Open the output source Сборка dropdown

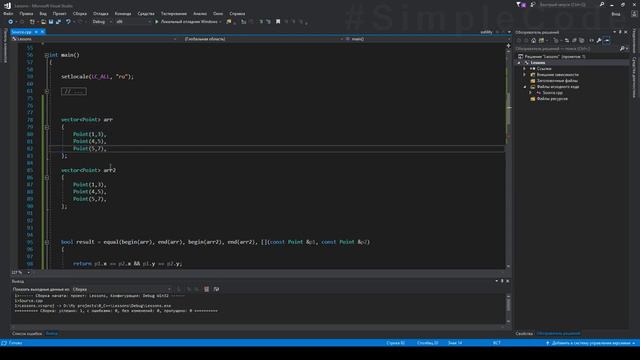click(x=122, y=289)
